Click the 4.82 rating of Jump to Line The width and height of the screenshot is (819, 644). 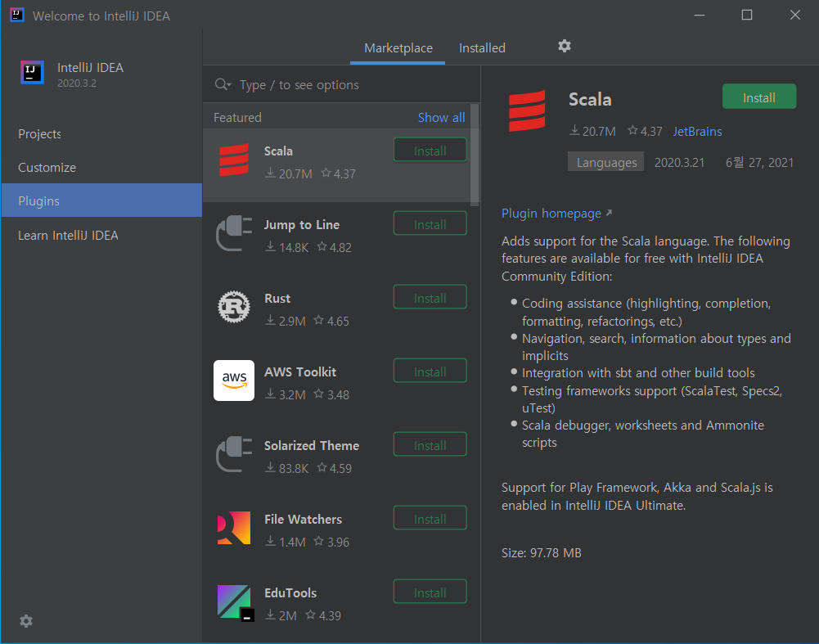coord(335,248)
